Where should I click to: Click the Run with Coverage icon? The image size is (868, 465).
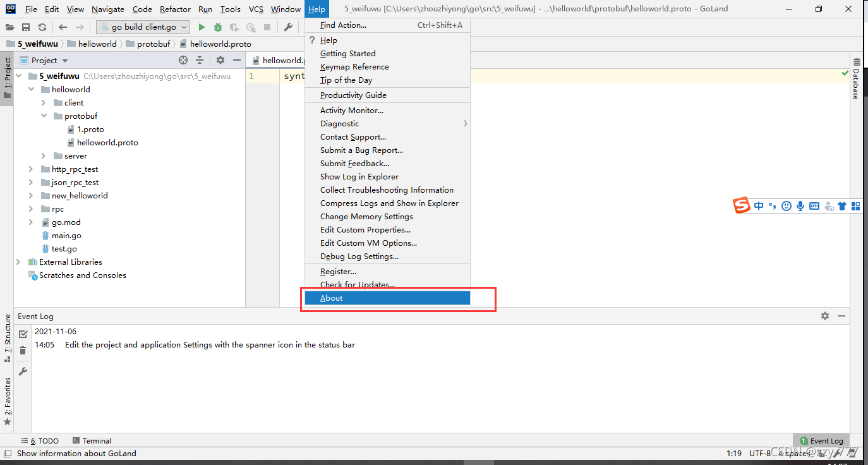tap(234, 27)
